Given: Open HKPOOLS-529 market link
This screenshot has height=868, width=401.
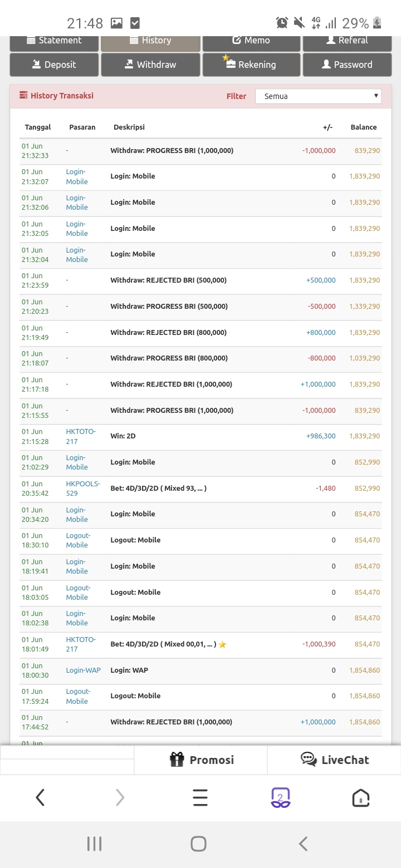Looking at the screenshot, I should point(83,489).
